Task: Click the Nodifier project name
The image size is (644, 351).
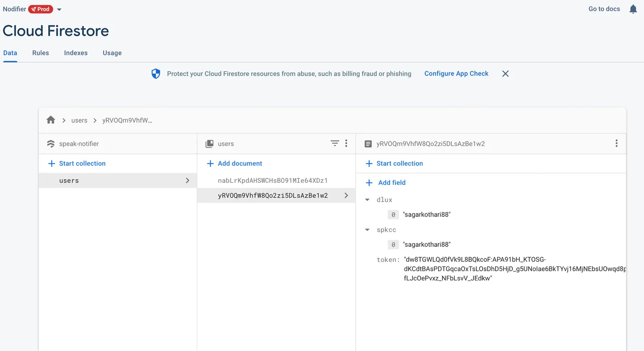Action: 15,9
